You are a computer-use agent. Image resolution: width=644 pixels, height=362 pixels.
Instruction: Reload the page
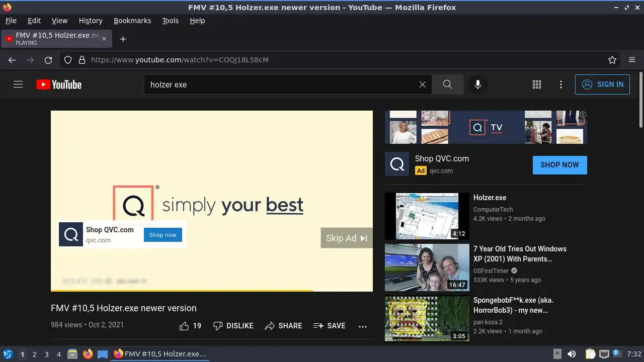(48, 60)
